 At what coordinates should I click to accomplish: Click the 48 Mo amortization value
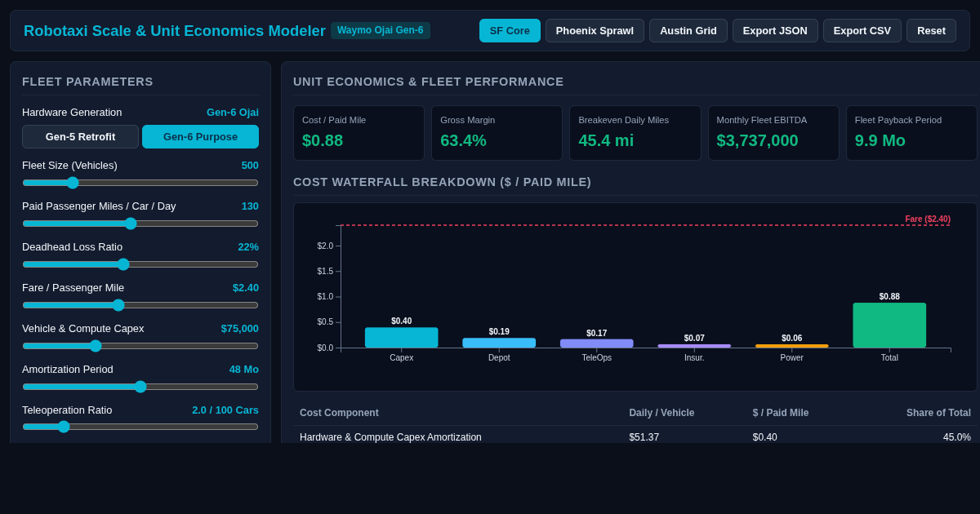click(243, 369)
